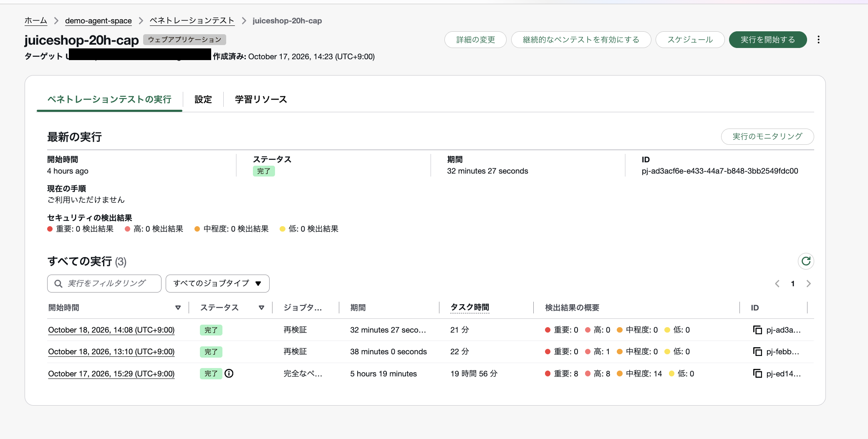The width and height of the screenshot is (868, 439).
Task: Click 継続的なペンテストを有効にする button
Action: tap(581, 40)
